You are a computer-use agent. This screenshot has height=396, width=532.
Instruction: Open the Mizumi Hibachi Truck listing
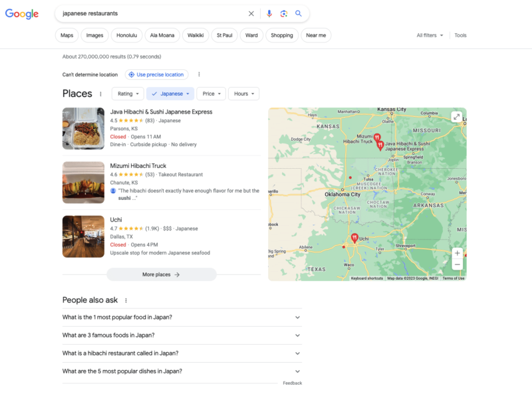(138, 166)
